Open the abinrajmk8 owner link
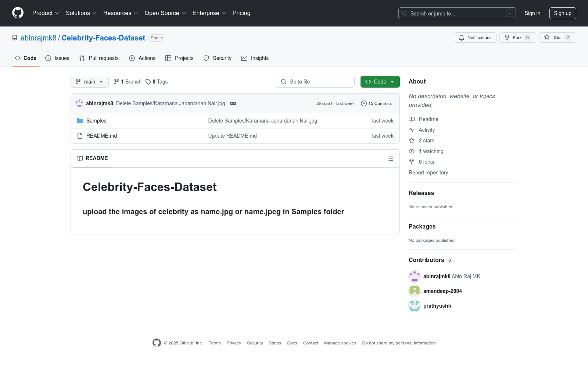588x368 pixels. click(39, 38)
